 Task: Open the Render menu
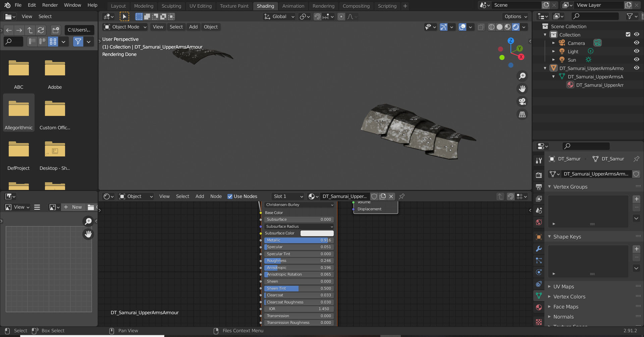pos(50,5)
